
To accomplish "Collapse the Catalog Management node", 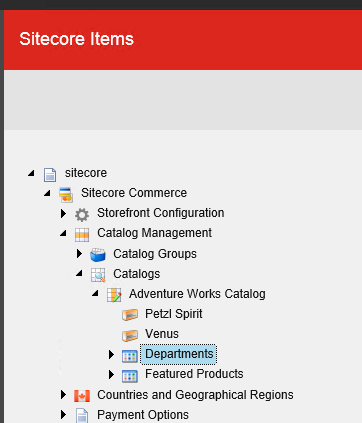I will (x=63, y=233).
